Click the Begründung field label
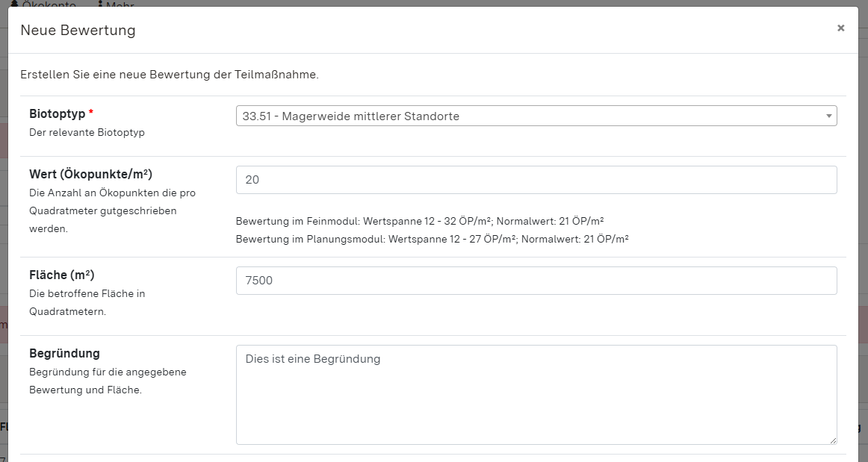868x462 pixels. pyautogui.click(x=64, y=353)
